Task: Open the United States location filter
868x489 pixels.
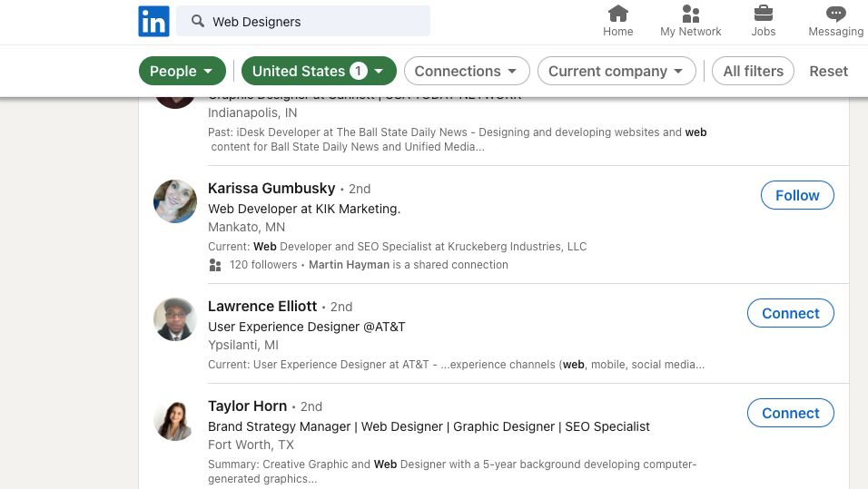Action: point(318,71)
